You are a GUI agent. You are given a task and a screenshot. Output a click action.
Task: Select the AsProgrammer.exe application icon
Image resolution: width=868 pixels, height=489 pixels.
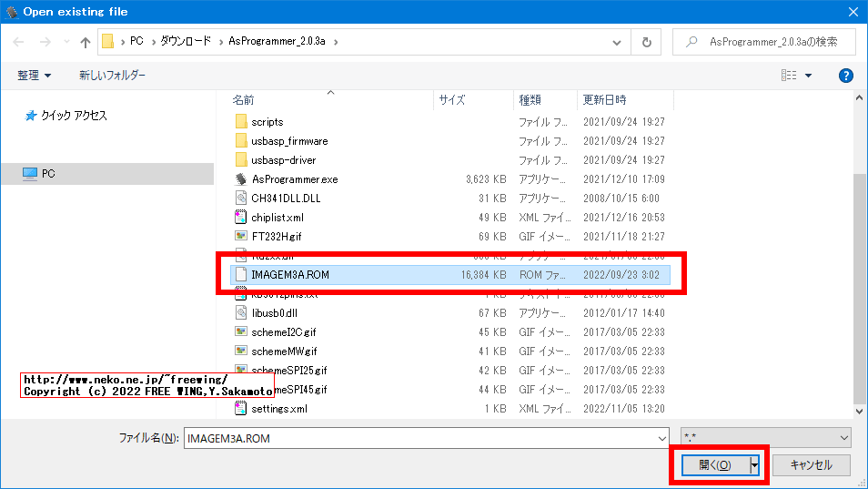point(241,178)
